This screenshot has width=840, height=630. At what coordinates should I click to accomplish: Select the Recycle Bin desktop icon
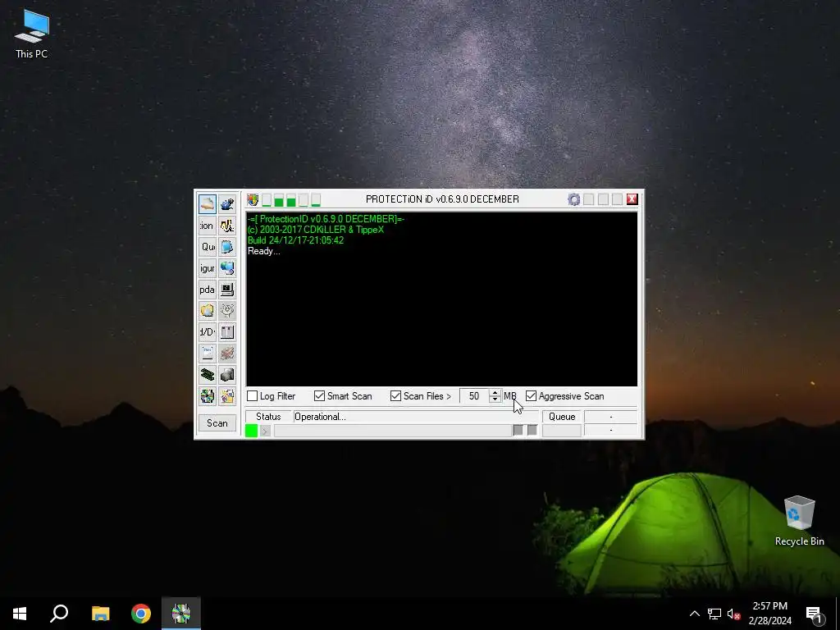[x=799, y=521]
